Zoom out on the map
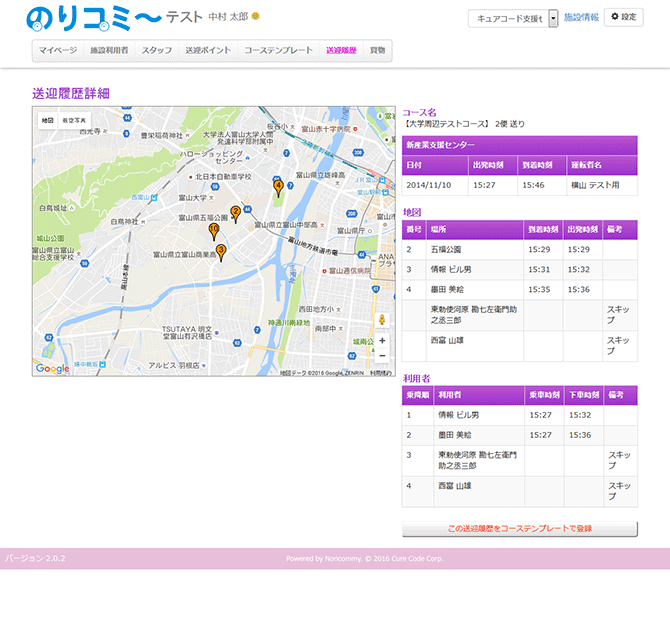Viewport: 670px width, 621px height. [381, 356]
